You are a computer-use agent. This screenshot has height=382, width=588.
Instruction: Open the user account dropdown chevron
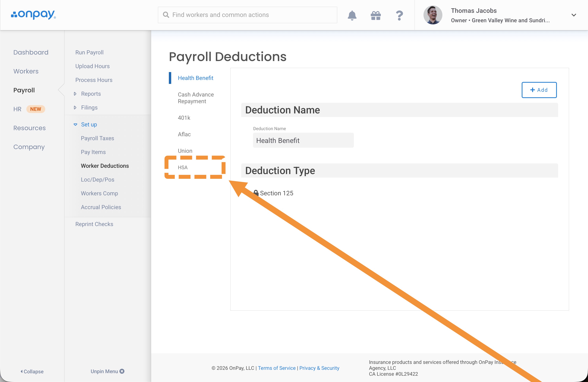[574, 15]
